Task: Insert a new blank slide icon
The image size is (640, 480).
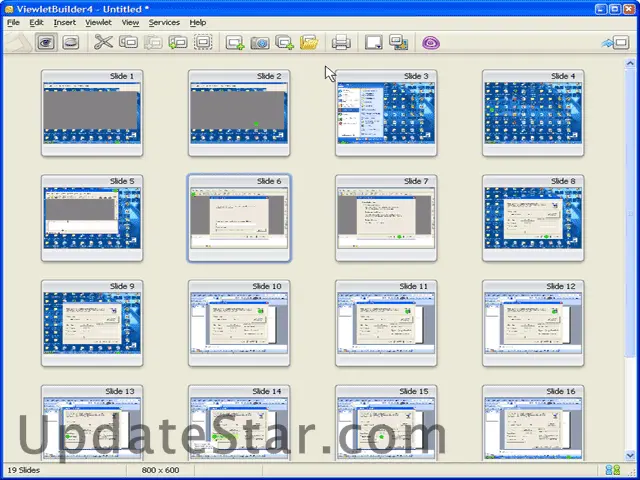Action: (x=235, y=42)
